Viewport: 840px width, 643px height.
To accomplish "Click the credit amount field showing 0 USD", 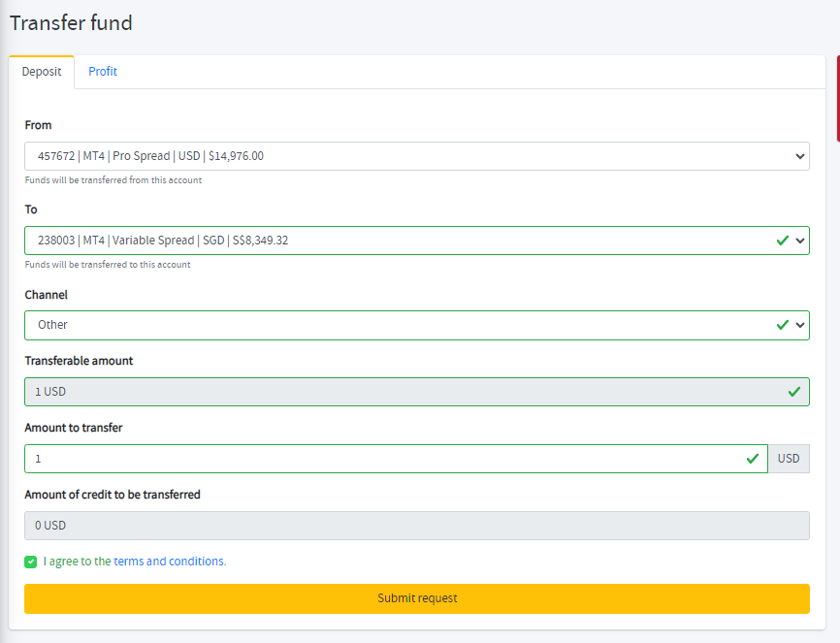I will 417,526.
